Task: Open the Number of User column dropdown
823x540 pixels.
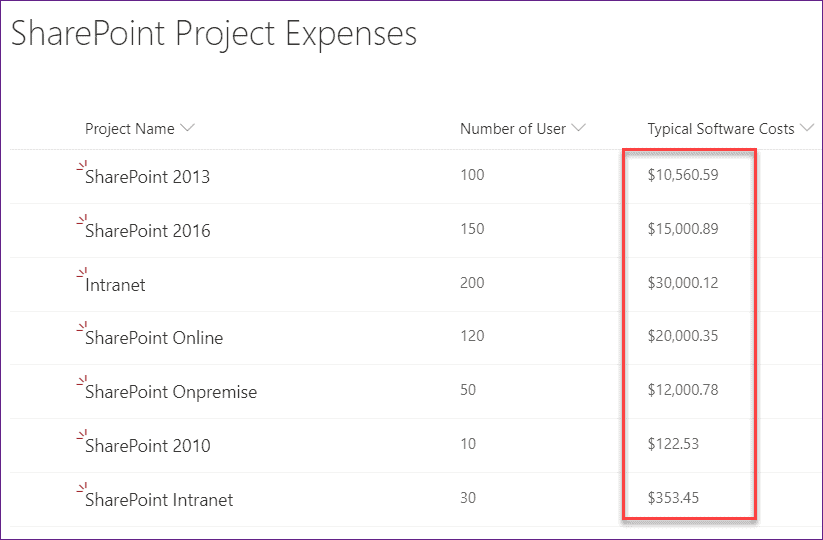Action: (x=578, y=128)
